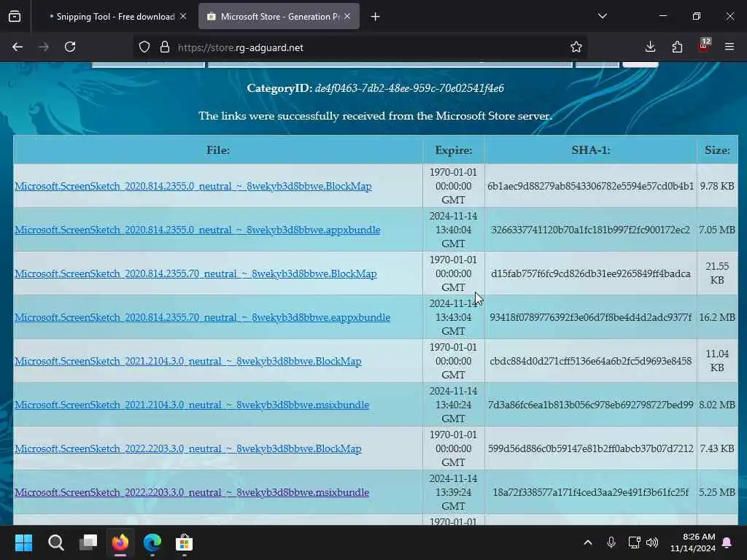
Task: Download 2020.814.2355.0 appxbundle file
Action: pos(197,230)
